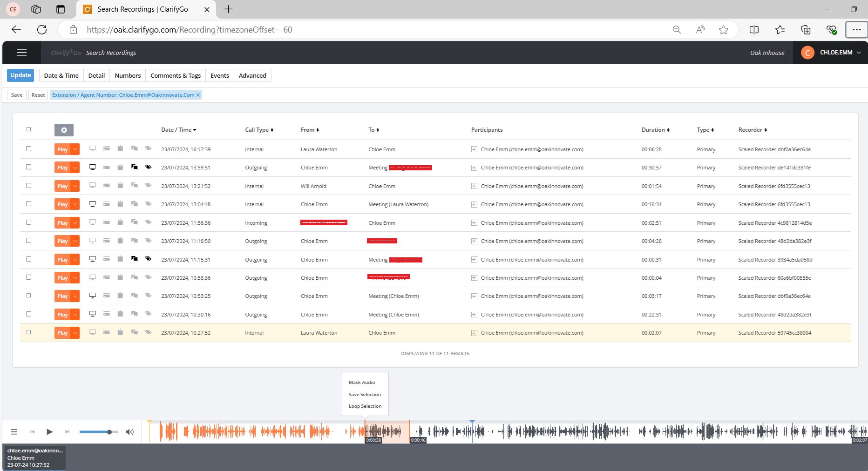Viewport: 868px width, 471px height.
Task: Check the box for the 10:27:52 recording
Action: click(x=28, y=332)
